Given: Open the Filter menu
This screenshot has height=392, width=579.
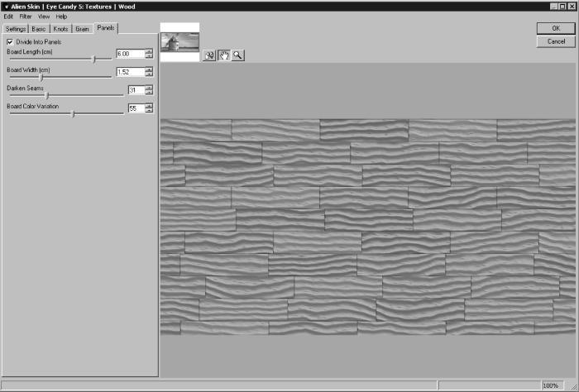Looking at the screenshot, I should pyautogui.click(x=26, y=17).
